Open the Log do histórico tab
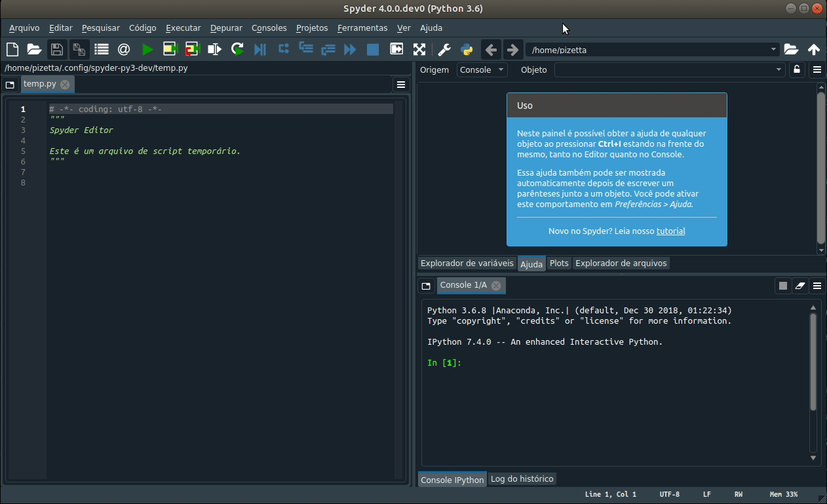Screen dimensions: 827x504 coord(522,479)
